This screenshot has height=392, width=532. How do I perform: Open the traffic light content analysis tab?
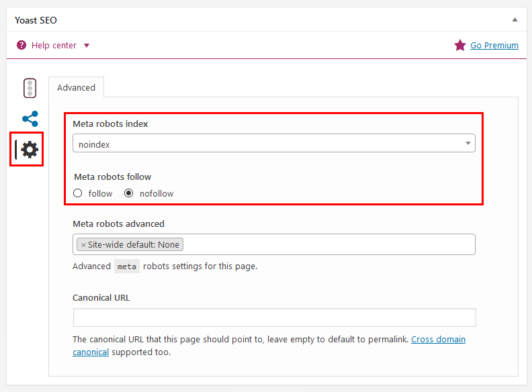coord(30,89)
